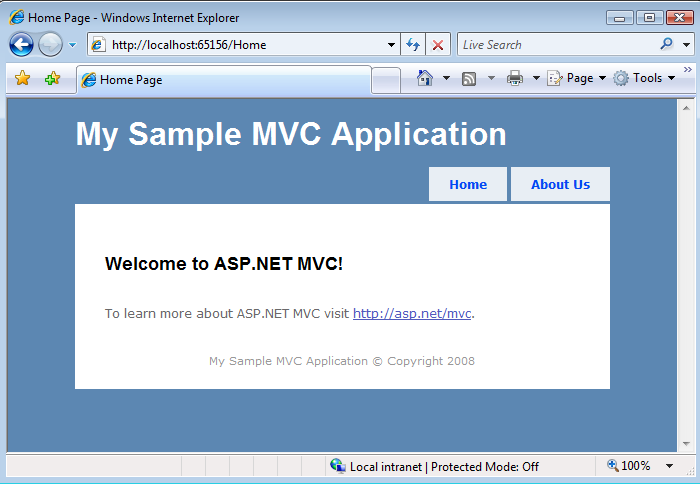Screen dimensions: 700x484
Task: Run search with the magnifier icon
Action: [x=667, y=44]
